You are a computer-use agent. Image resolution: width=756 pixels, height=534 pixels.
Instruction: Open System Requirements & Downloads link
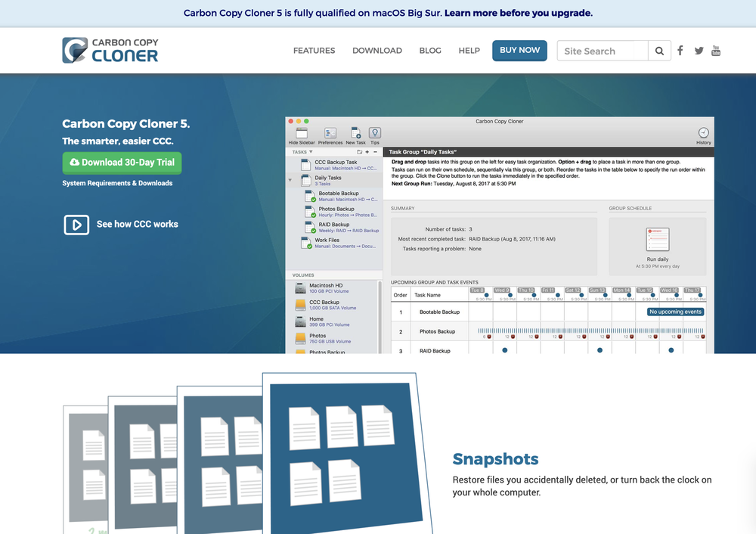[x=117, y=183]
